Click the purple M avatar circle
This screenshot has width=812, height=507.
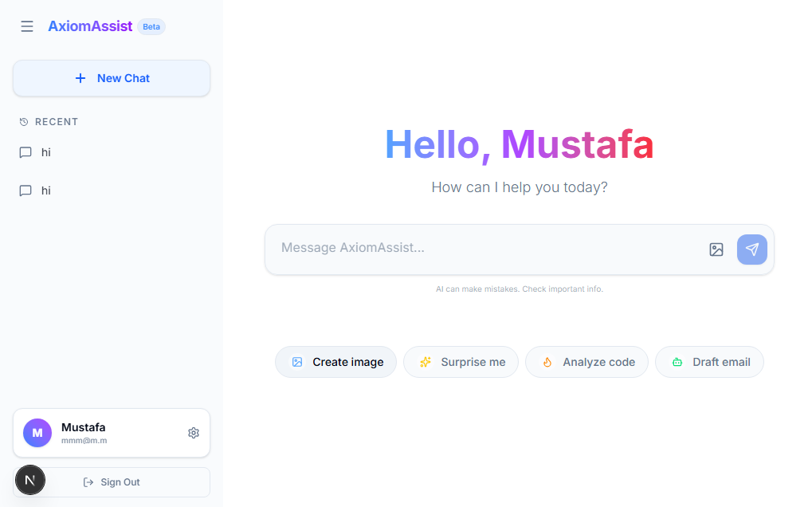tap(37, 433)
